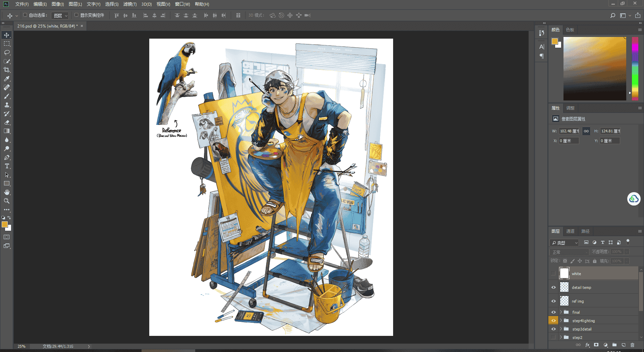Select the Lasso tool

point(7,52)
